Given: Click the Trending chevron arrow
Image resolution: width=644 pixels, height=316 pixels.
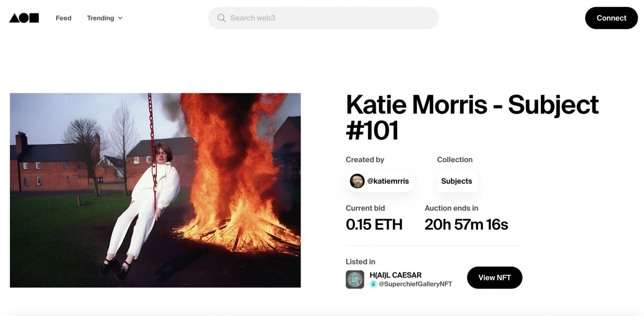Looking at the screenshot, I should pos(120,18).
